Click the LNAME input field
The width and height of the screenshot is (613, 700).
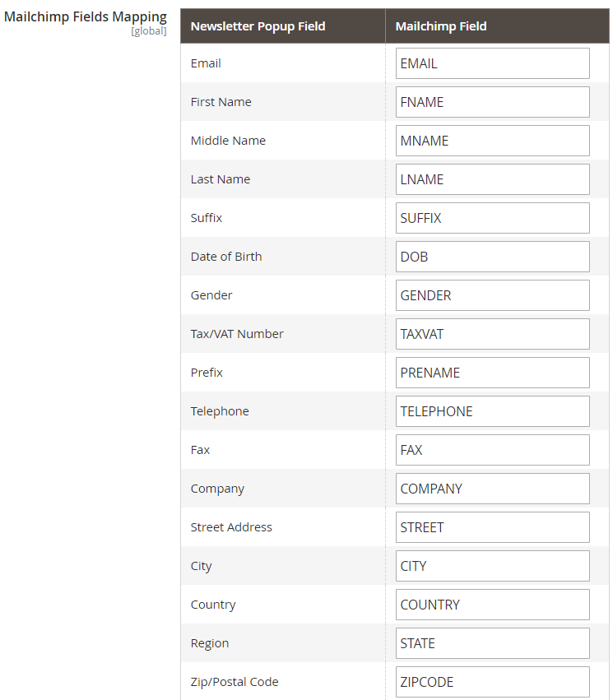point(492,179)
